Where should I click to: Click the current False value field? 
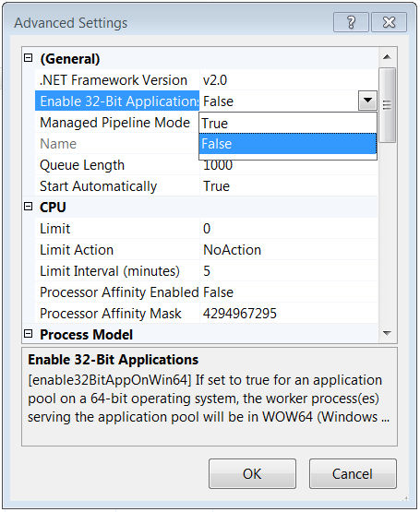[x=279, y=101]
